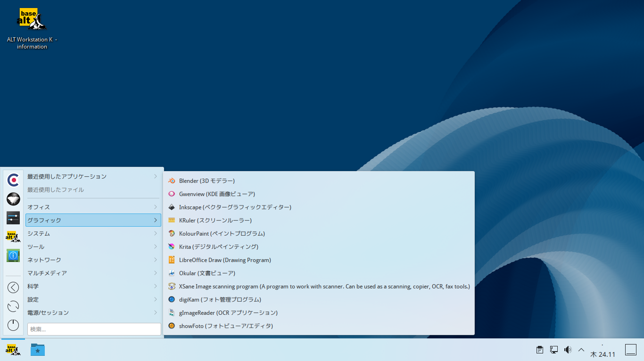Open Gwenview image viewer icon

pos(172,194)
